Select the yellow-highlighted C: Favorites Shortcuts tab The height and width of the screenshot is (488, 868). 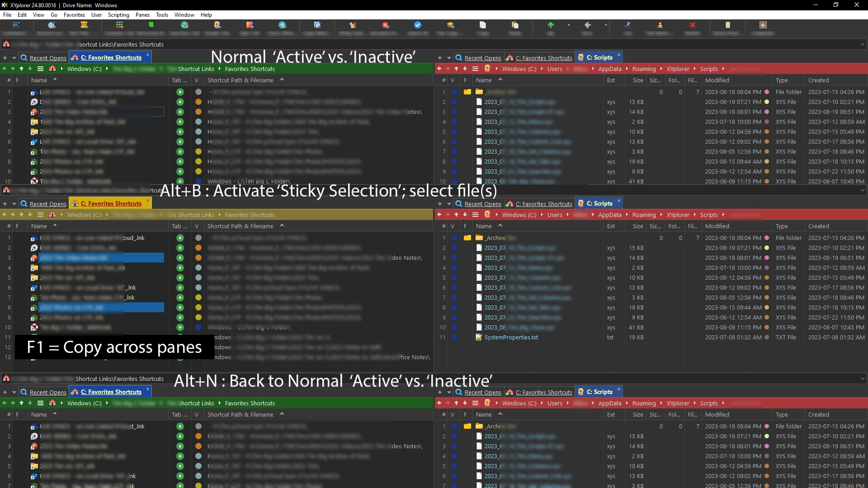pyautogui.click(x=111, y=204)
